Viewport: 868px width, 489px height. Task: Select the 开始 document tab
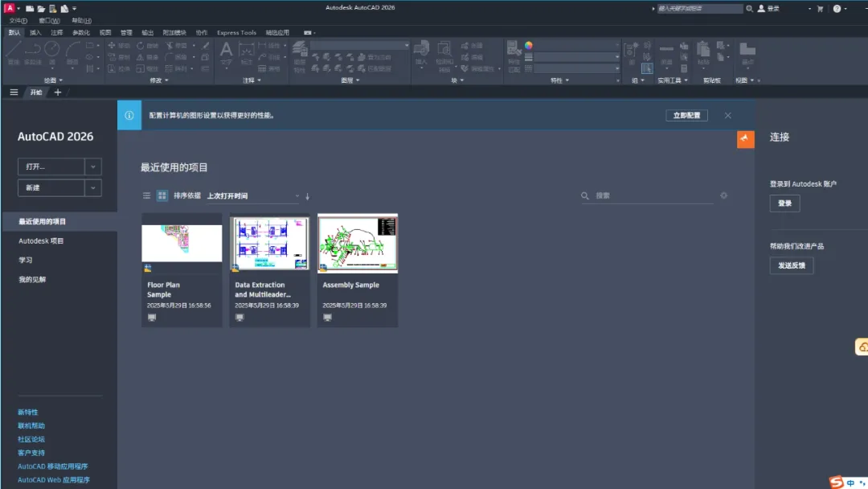pyautogui.click(x=36, y=92)
